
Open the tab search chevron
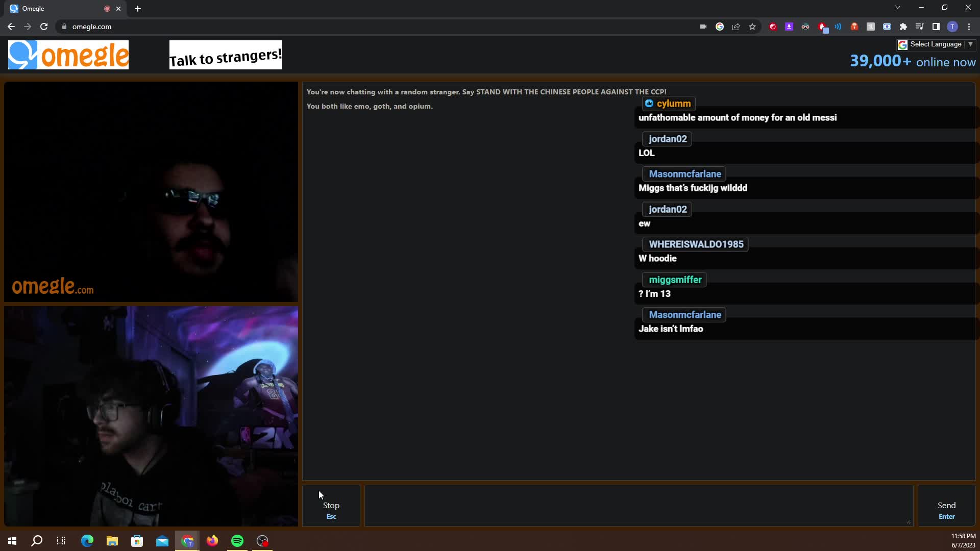pyautogui.click(x=898, y=8)
